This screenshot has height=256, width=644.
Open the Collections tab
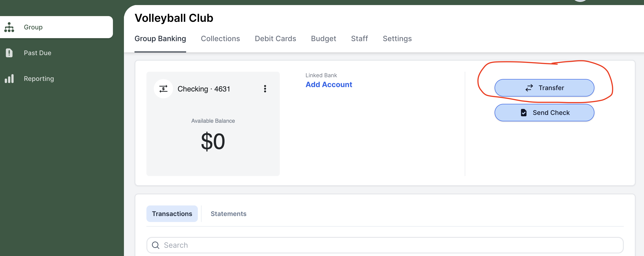click(220, 38)
